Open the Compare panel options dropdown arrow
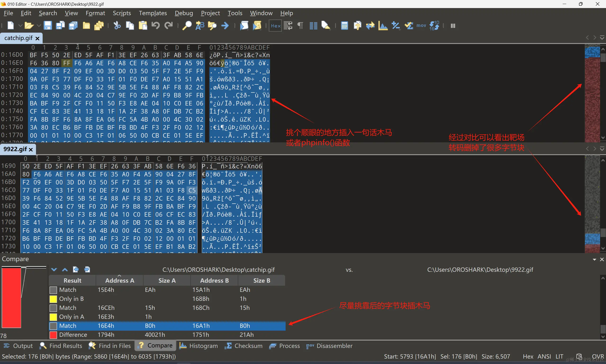The image size is (606, 364). point(594,259)
